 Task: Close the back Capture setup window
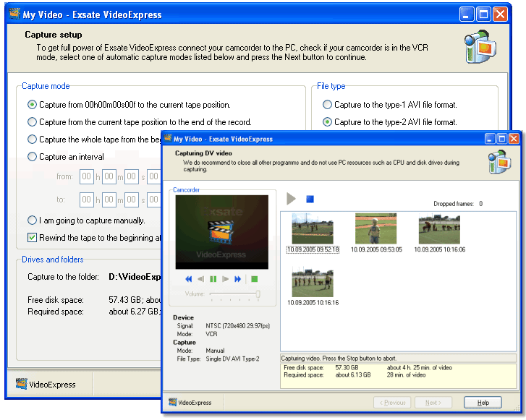click(x=500, y=14)
